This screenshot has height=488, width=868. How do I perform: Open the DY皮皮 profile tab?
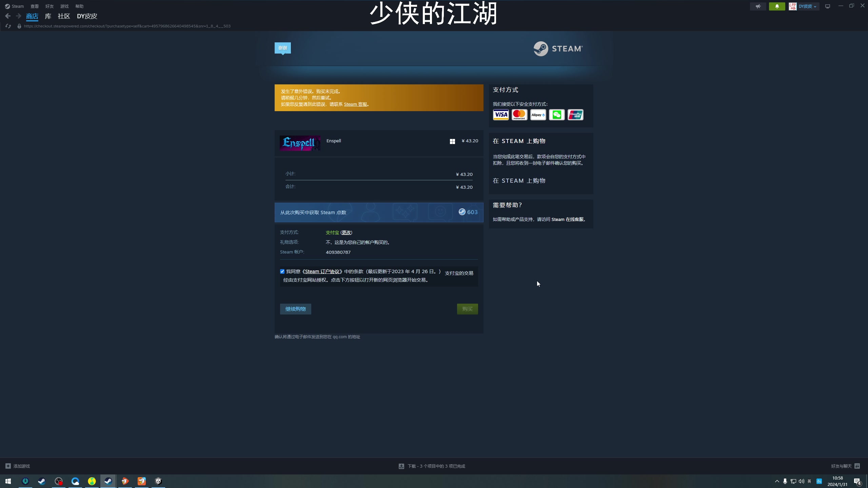(x=87, y=16)
